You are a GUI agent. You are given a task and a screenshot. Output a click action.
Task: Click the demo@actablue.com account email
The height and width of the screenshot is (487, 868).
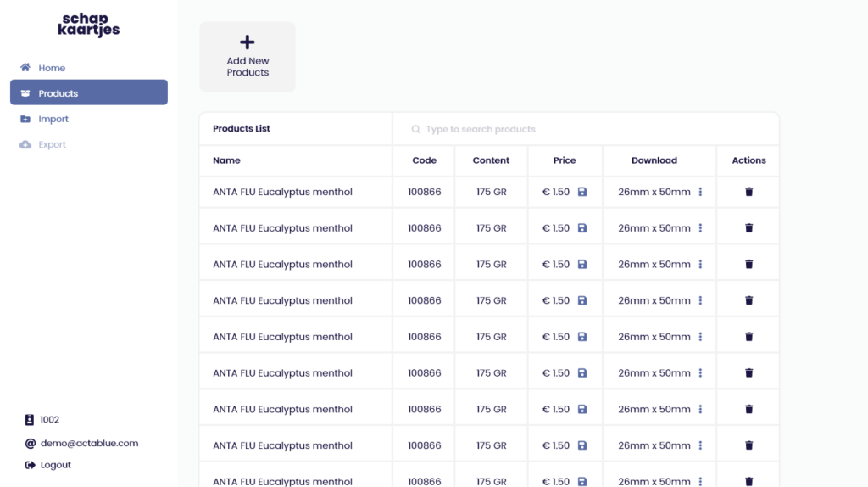pyautogui.click(x=88, y=443)
